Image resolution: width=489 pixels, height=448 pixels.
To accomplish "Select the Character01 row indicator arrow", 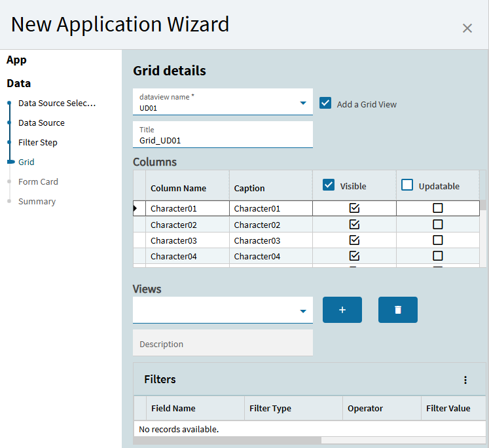I will (136, 208).
